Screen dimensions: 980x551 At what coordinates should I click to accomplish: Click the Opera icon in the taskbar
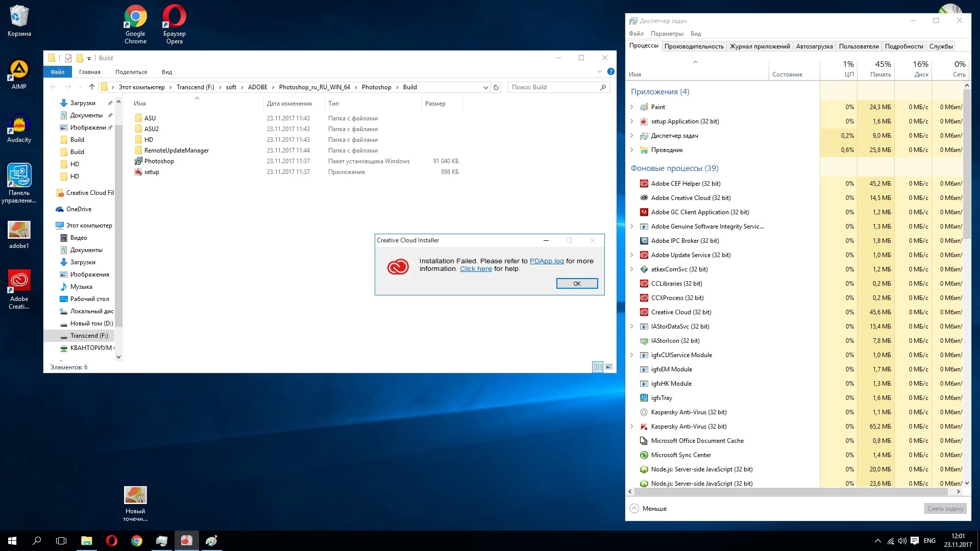pyautogui.click(x=111, y=541)
